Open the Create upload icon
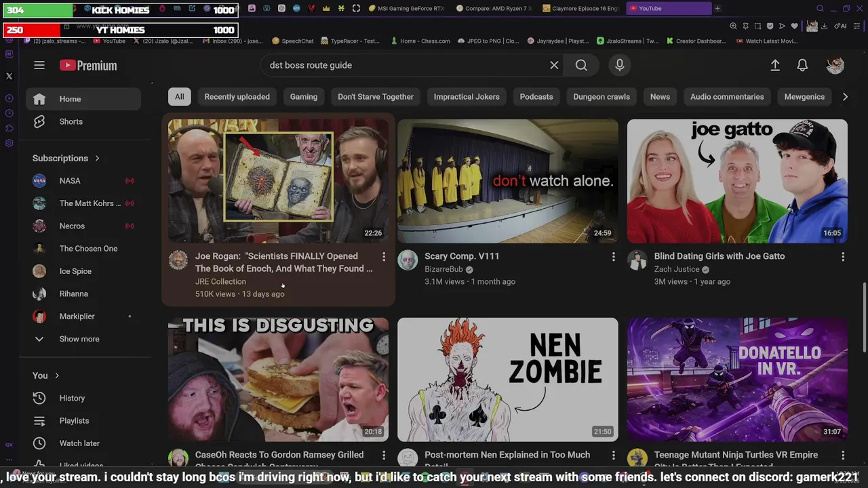Viewport: 868px width, 488px height. click(x=775, y=65)
